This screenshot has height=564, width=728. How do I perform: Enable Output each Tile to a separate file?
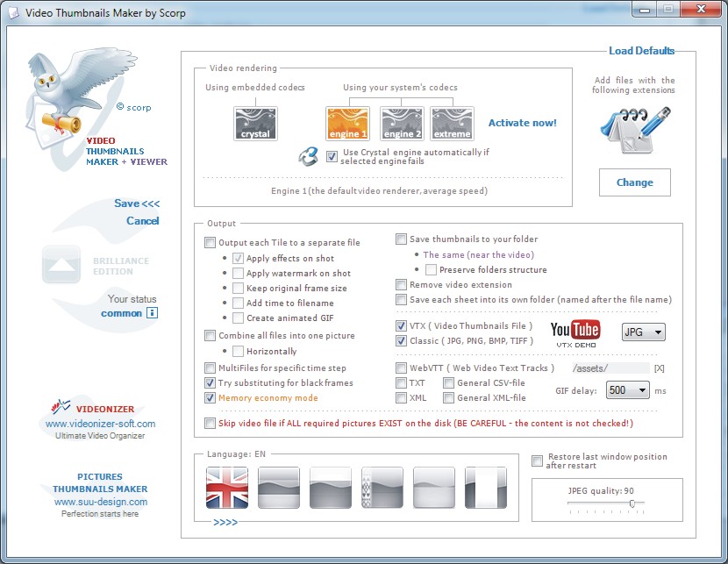pos(210,242)
